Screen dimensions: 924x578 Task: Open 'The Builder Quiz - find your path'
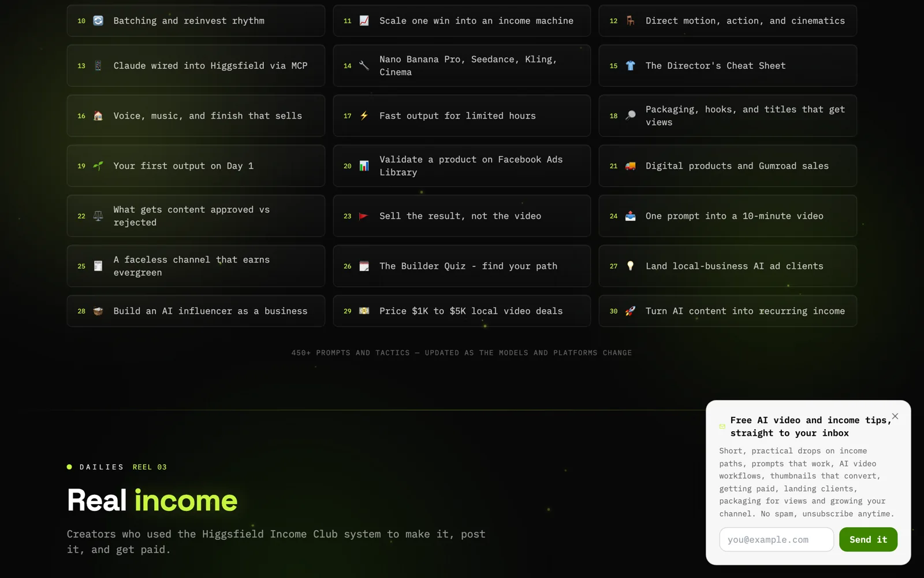462,266
